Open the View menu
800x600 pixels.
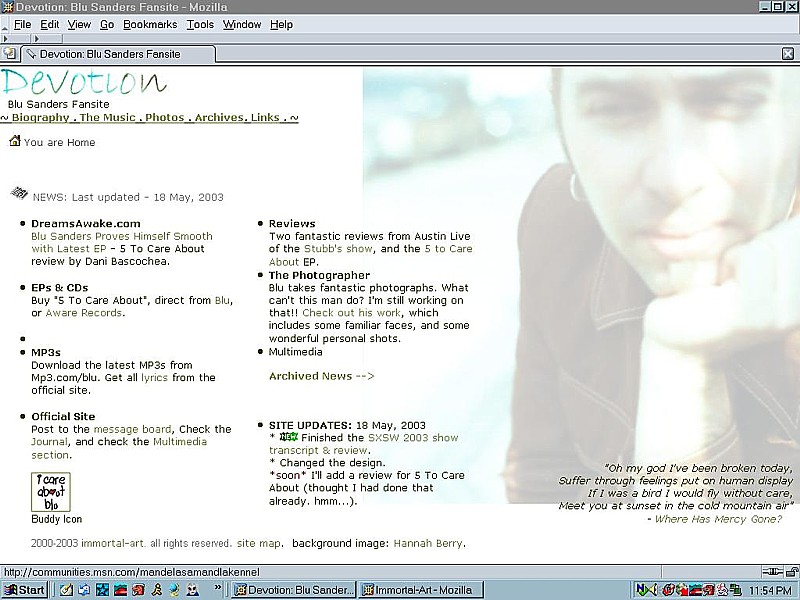79,24
